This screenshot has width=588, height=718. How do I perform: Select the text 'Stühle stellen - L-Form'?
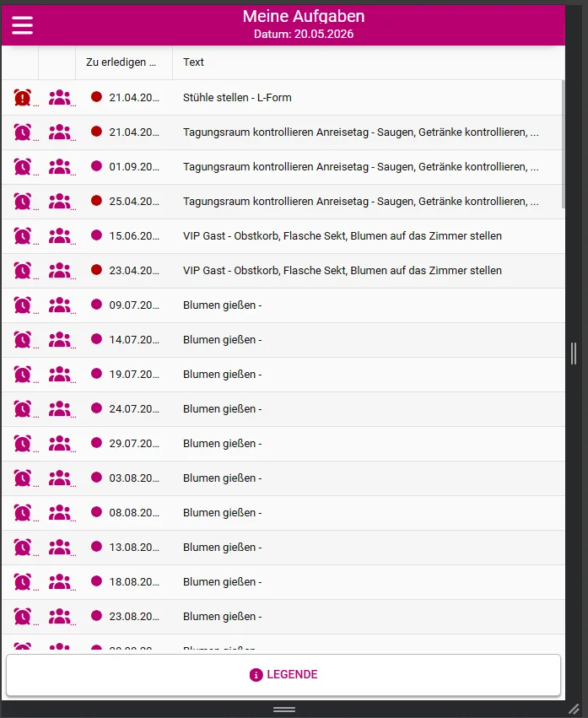[237, 98]
